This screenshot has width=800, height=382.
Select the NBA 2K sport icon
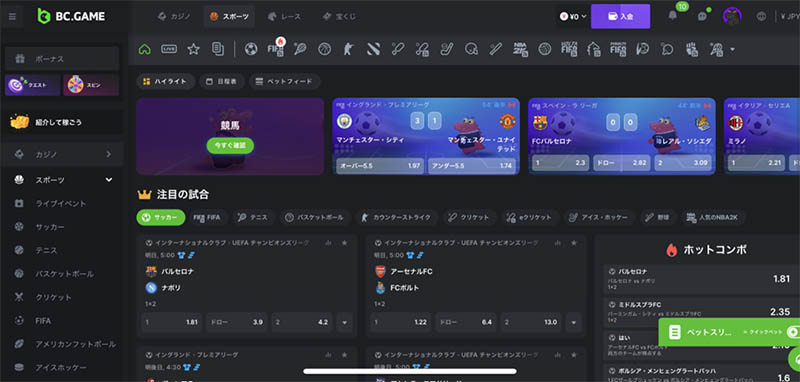pos(520,49)
